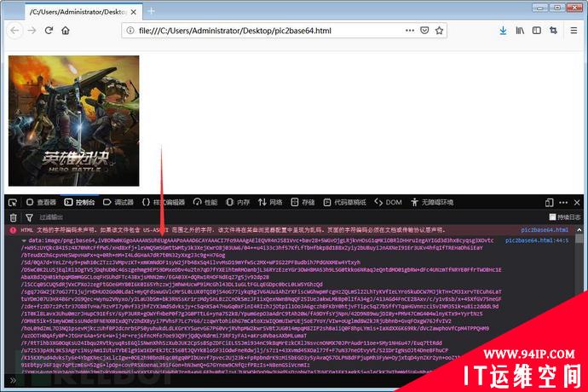Viewport: 588px width, 392px height.
Task: Enable the 持续日志 persist logs checkbox
Action: [552, 217]
